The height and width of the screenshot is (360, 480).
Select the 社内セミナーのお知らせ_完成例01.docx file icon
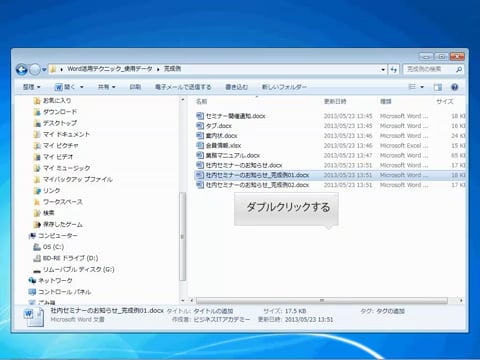pyautogui.click(x=200, y=175)
